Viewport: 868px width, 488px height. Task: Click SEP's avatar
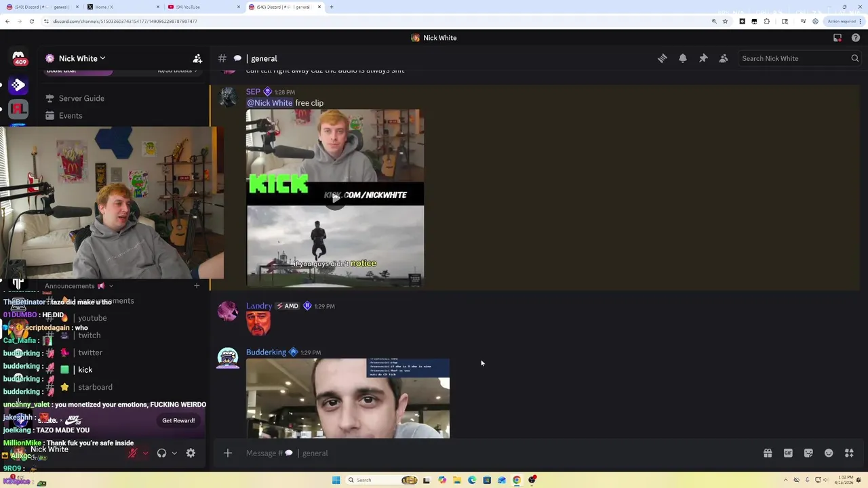coord(228,97)
